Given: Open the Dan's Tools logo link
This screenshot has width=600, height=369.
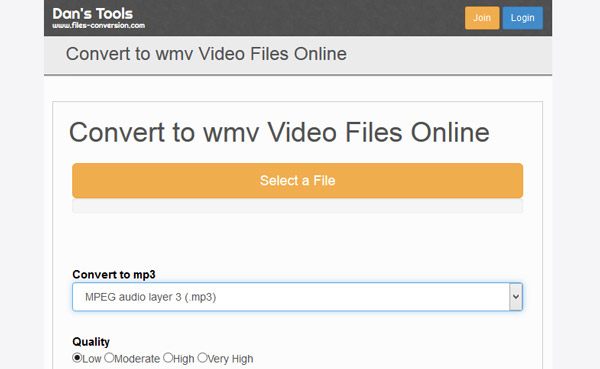Looking at the screenshot, I should click(x=93, y=14).
